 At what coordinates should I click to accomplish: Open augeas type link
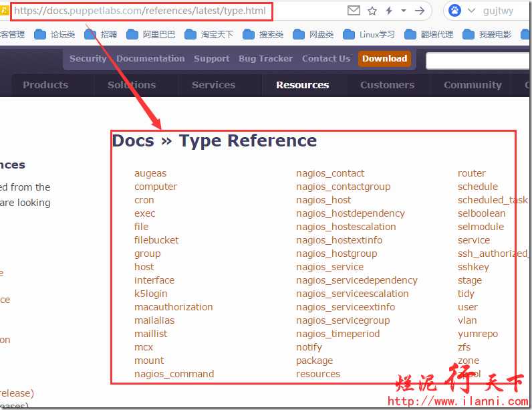[x=150, y=173]
